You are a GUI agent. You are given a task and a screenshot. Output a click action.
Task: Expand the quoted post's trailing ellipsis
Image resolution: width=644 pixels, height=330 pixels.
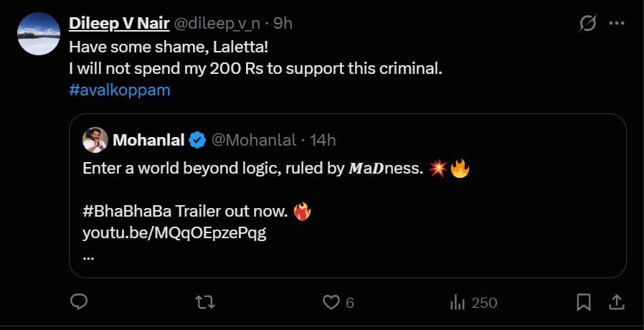pos(89,255)
